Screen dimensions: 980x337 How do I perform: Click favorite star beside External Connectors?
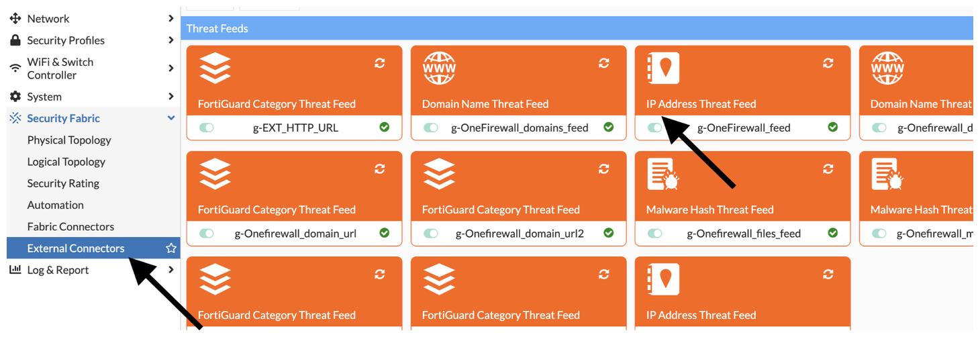coord(171,248)
